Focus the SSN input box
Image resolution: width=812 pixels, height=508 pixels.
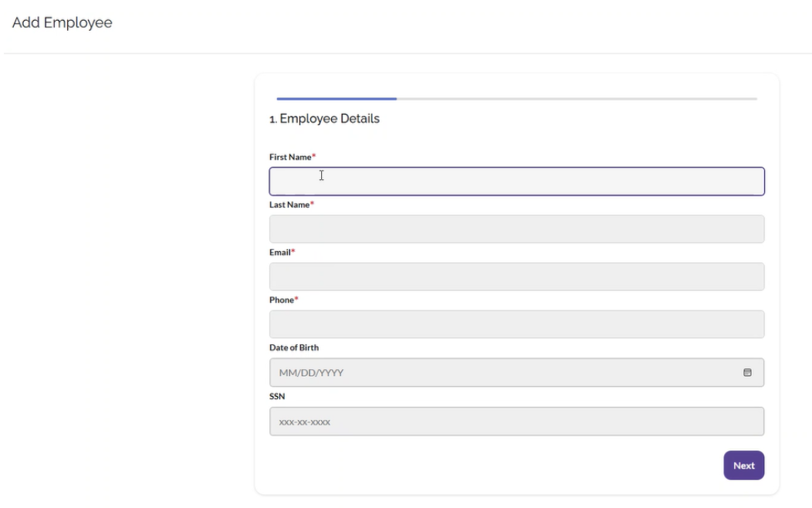(516, 422)
